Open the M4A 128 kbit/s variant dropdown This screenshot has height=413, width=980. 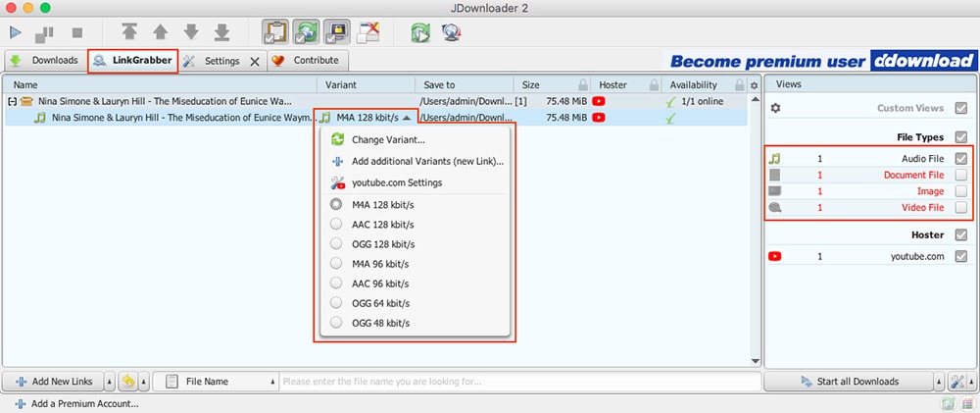[367, 118]
